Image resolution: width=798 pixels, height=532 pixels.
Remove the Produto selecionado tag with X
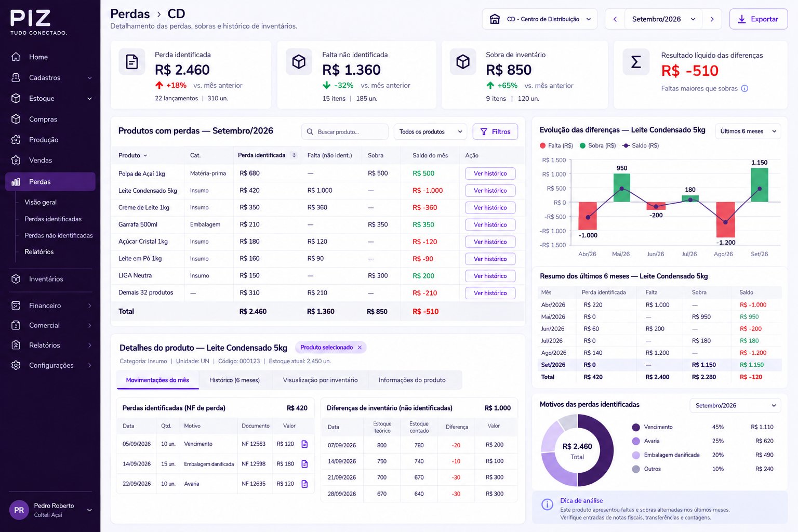(x=360, y=348)
